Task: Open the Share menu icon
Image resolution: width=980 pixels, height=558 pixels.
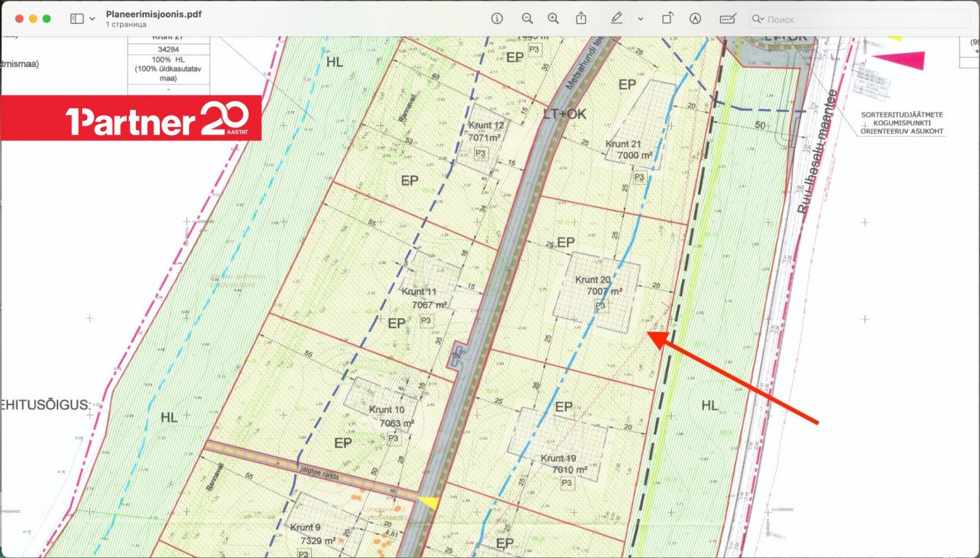Action: (581, 19)
